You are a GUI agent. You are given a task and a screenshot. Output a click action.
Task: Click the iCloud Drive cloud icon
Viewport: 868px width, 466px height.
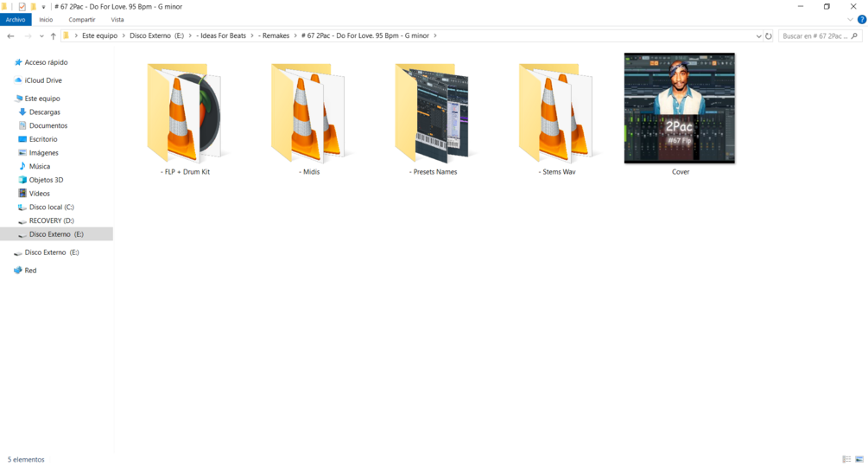(18, 80)
